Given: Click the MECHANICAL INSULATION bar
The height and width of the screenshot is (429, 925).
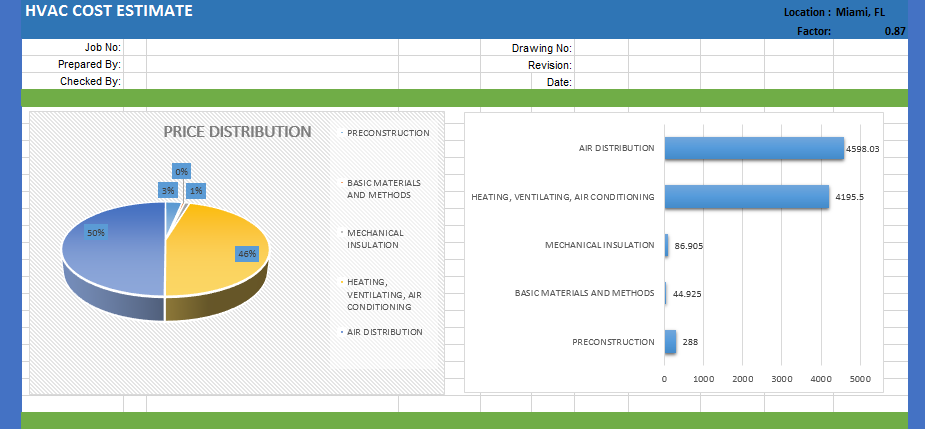Looking at the screenshot, I should click(667, 245).
